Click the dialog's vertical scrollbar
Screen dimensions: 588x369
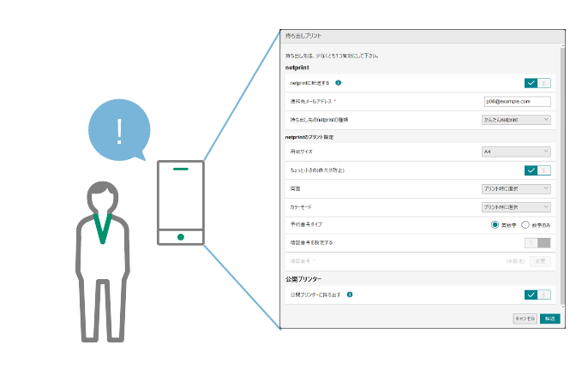tap(562, 171)
